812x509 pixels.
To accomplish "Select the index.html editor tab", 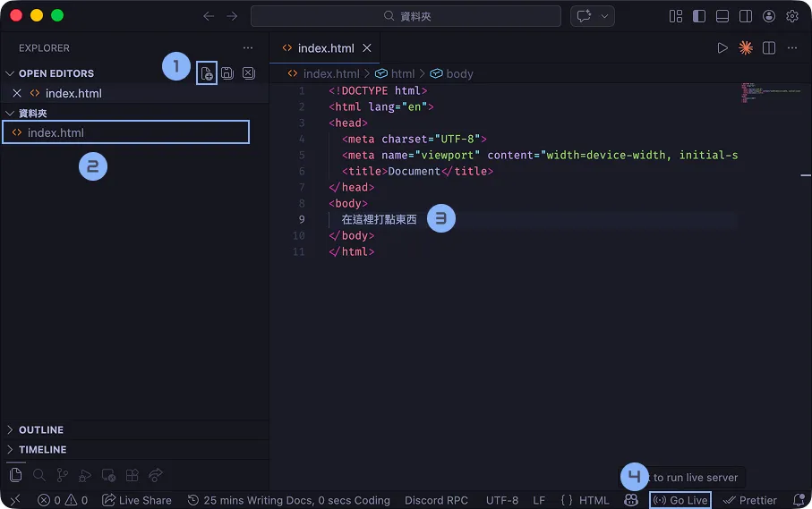I will (325, 48).
